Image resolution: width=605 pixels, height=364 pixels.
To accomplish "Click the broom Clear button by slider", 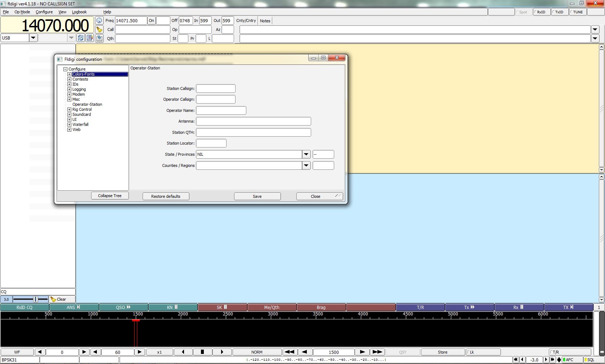I will (62, 299).
